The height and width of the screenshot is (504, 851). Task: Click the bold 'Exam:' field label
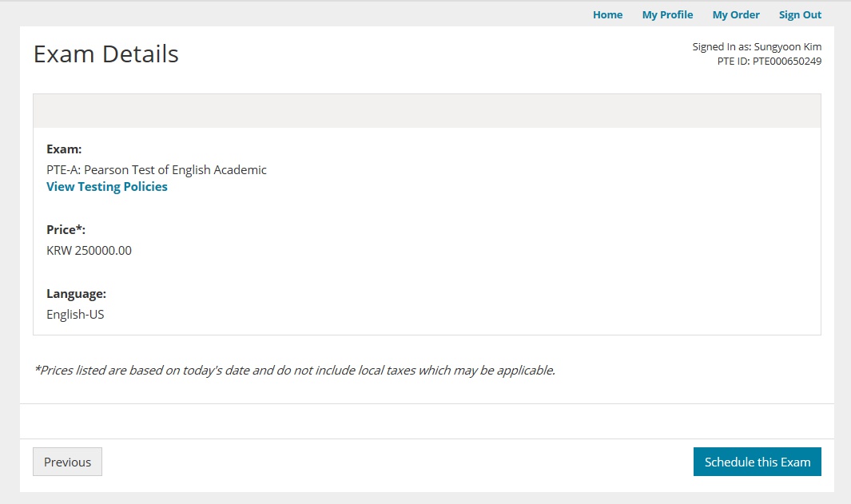pyautogui.click(x=64, y=149)
